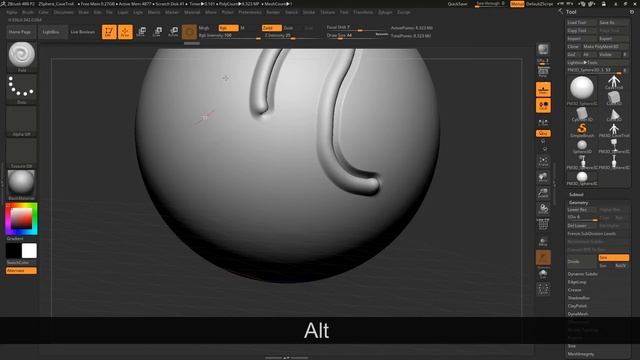Open the Alpha menu
The image size is (640, 360).
coord(12,12)
